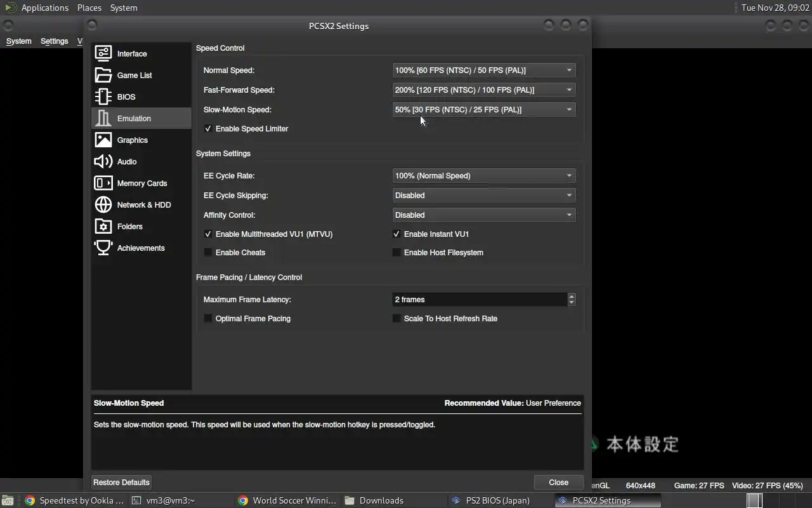Open the Places menu
Screen dimensions: 812x508
[89, 8]
